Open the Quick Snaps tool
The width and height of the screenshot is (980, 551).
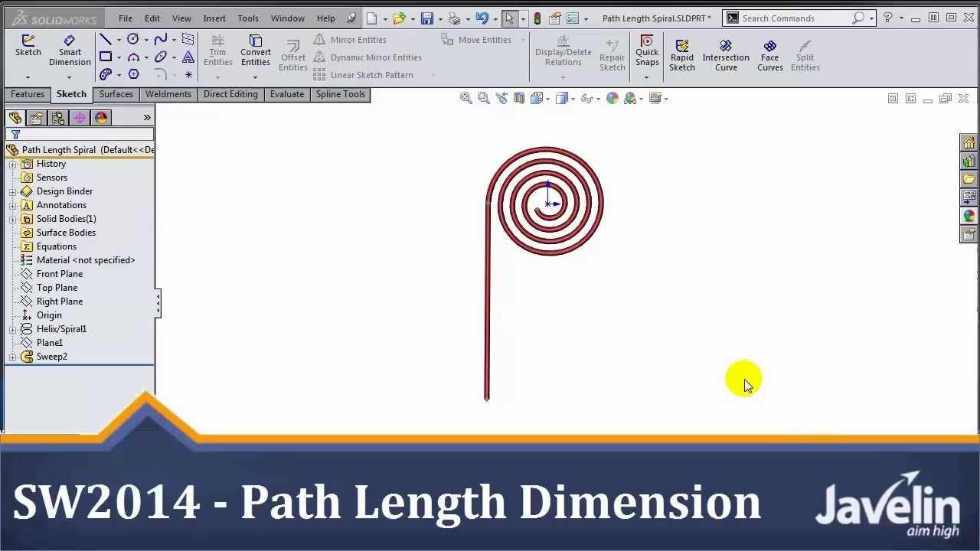[x=647, y=51]
